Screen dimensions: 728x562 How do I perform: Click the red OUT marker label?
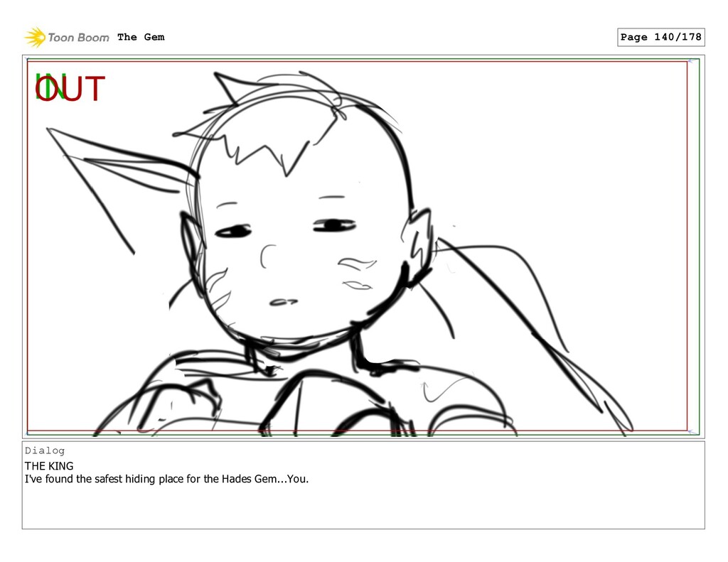click(70, 89)
